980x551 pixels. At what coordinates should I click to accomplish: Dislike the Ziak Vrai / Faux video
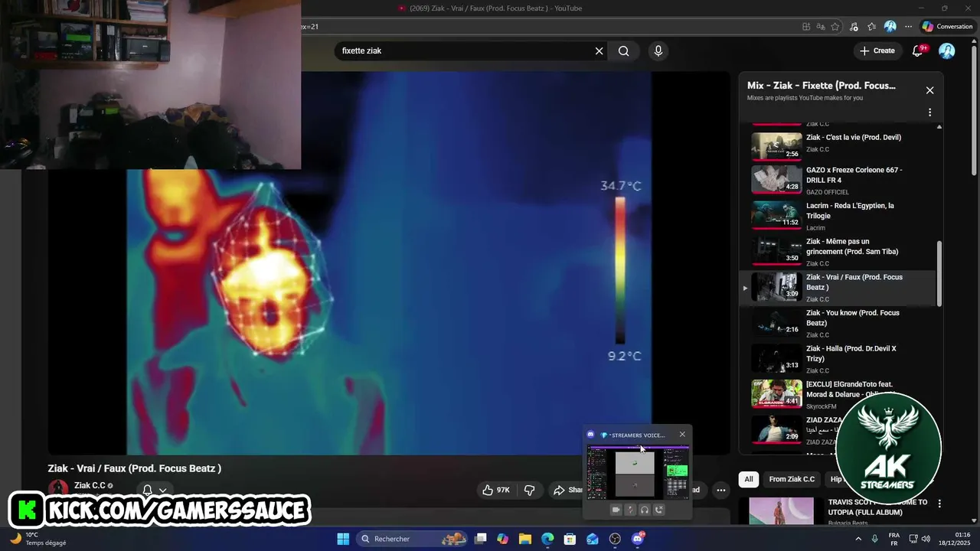(529, 490)
